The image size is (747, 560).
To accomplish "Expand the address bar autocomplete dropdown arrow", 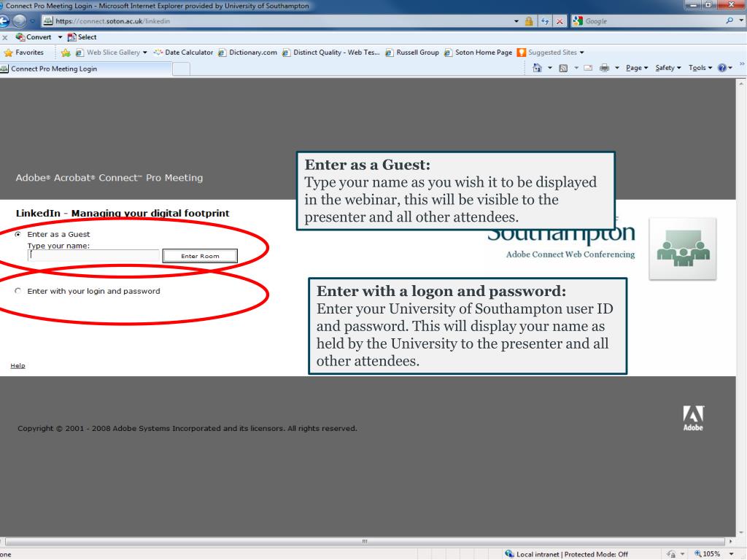I will click(x=516, y=21).
